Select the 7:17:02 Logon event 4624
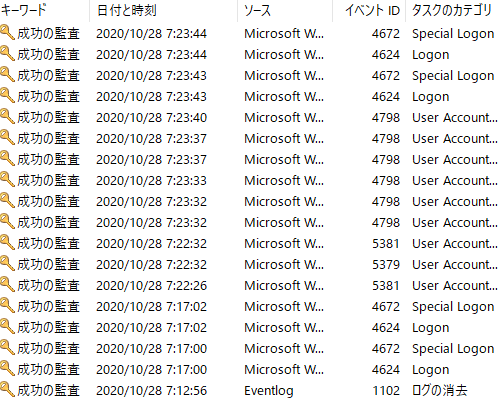The image size is (502, 407). [x=251, y=327]
